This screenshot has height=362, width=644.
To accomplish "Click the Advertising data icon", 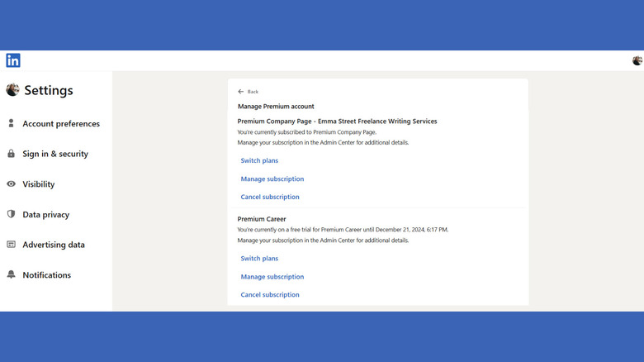I will coord(11,245).
